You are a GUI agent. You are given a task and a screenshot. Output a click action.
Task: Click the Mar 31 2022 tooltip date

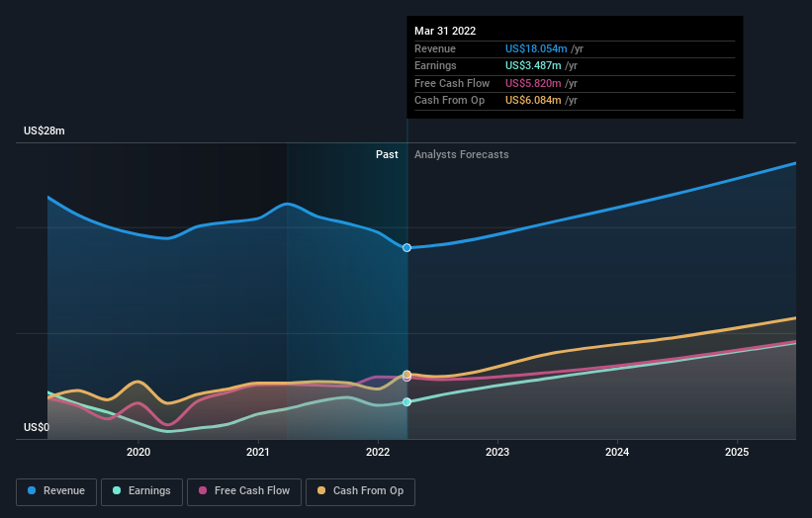[x=445, y=31]
